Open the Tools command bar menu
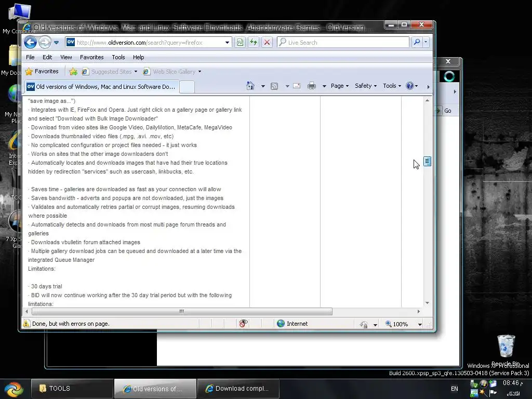532x399 pixels. tap(392, 86)
